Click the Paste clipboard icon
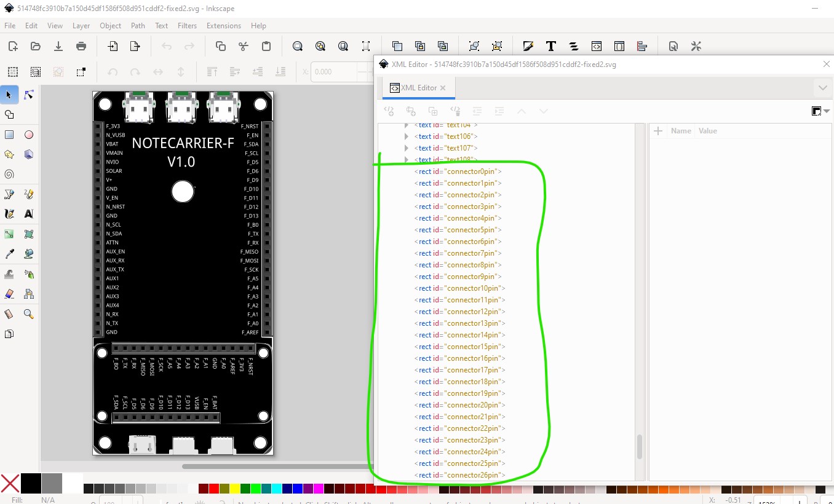The width and height of the screenshot is (834, 504). (x=266, y=46)
